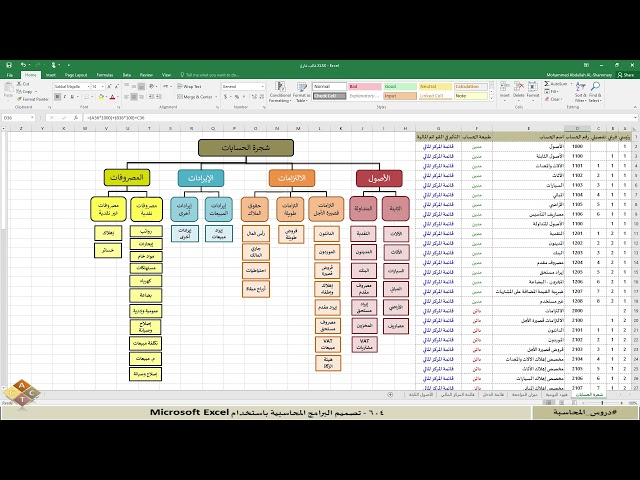The height and width of the screenshot is (480, 640).
Task: Click the Find & Select magnifier
Action: click(x=595, y=87)
